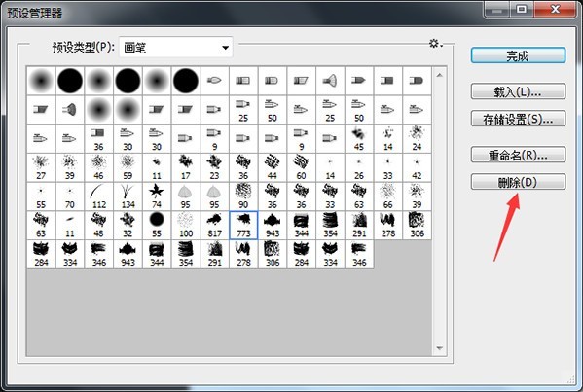Click the 重命名(R)... button
The width and height of the screenshot is (583, 392).
[x=518, y=155]
